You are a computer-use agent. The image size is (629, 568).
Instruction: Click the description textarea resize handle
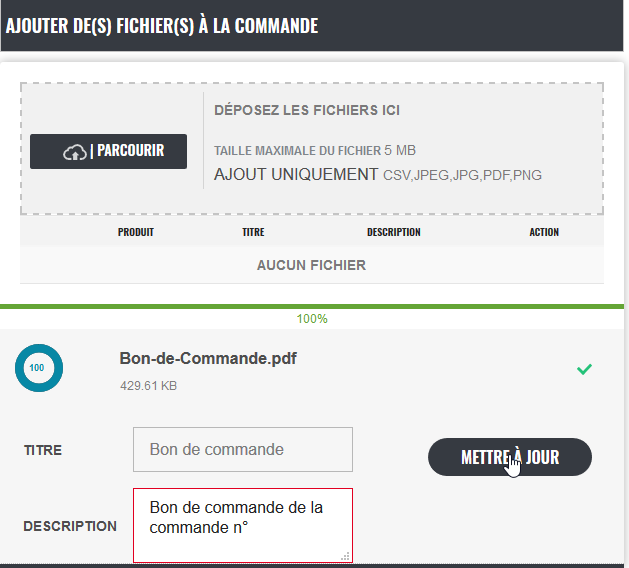pos(345,556)
